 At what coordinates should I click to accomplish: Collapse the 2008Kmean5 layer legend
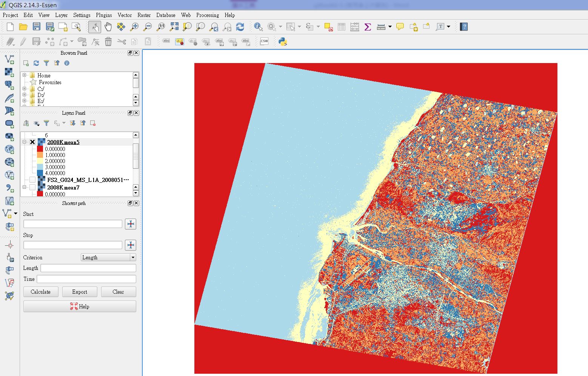point(25,142)
